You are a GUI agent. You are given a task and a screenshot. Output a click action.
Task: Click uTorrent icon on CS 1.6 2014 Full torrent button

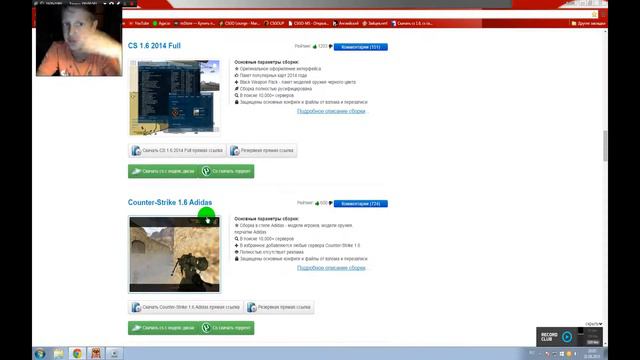(x=206, y=171)
